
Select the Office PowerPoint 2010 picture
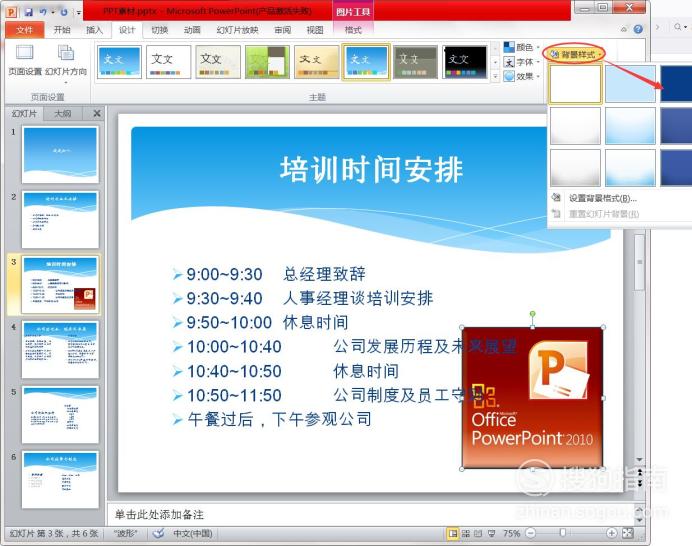coord(533,398)
